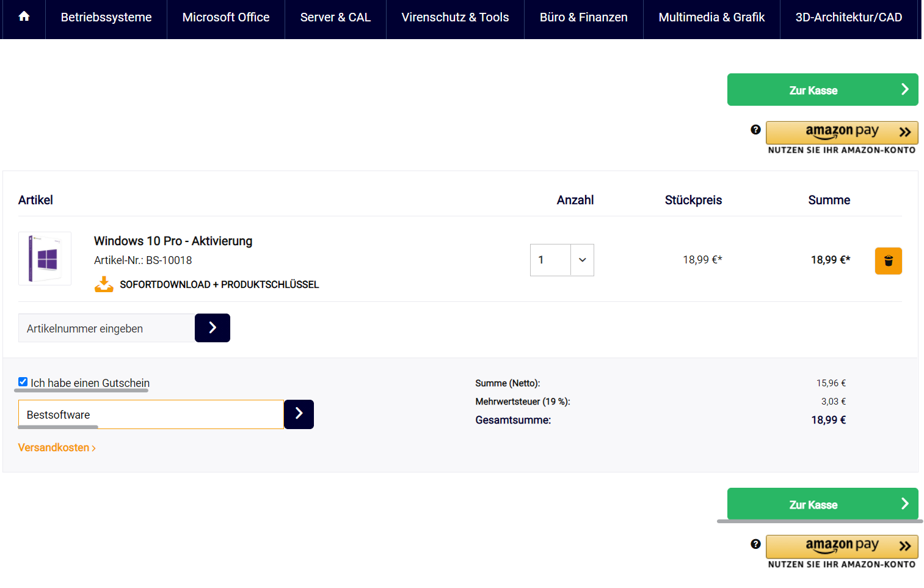Image resolution: width=924 pixels, height=588 pixels.
Task: Enable the voucher option checkbox
Action: point(22,381)
